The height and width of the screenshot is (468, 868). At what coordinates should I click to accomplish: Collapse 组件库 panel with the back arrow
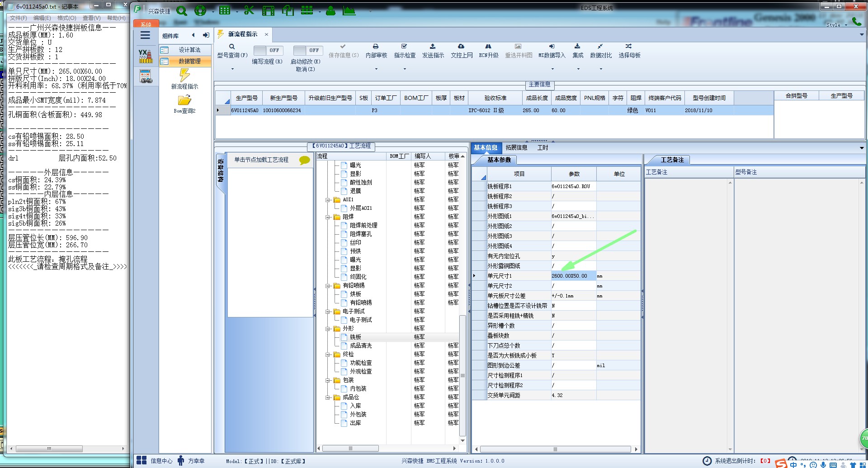coord(193,35)
